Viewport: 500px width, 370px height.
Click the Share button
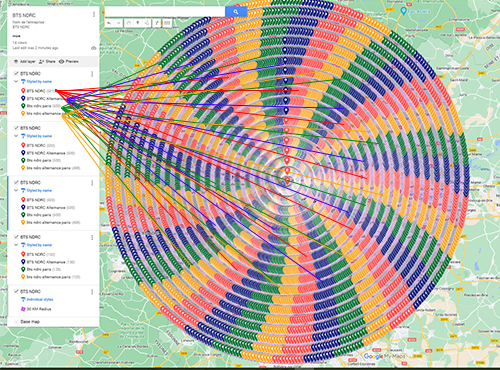[47, 61]
